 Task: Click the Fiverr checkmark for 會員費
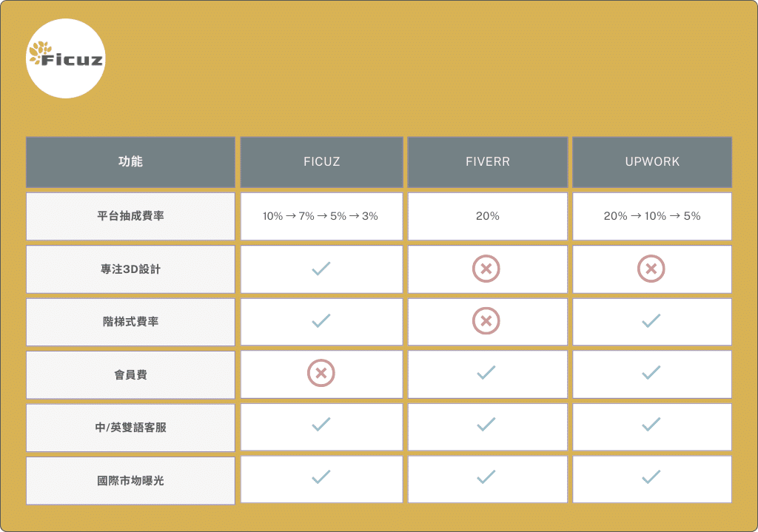[486, 374]
